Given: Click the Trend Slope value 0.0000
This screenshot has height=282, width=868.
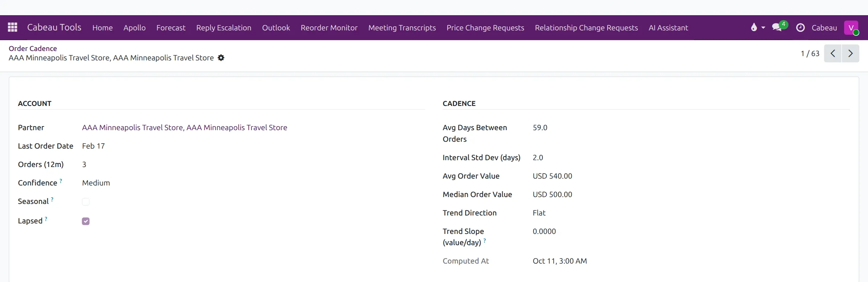Looking at the screenshot, I should (x=544, y=231).
